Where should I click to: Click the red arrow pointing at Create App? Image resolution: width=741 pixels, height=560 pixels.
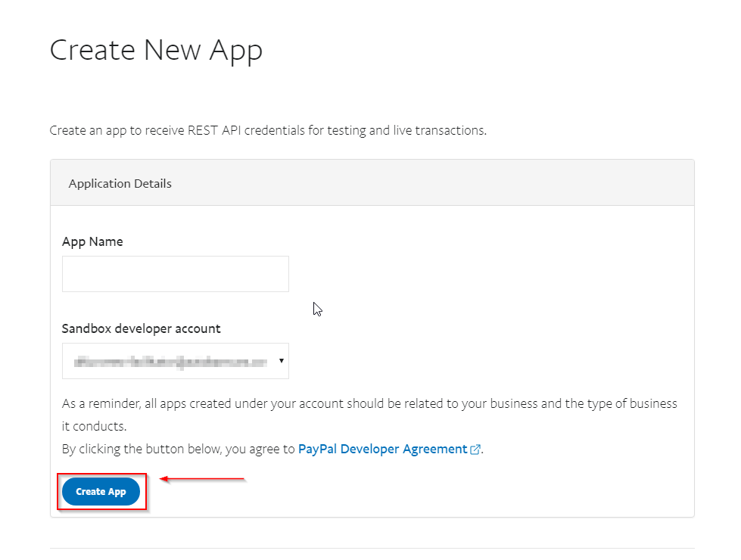tap(203, 479)
